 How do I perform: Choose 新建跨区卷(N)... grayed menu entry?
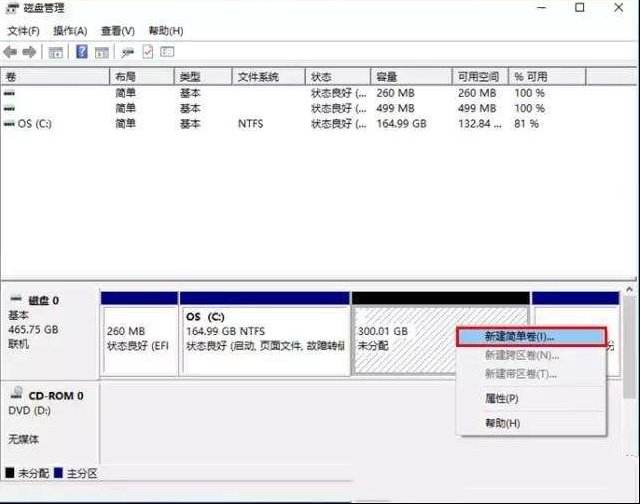tap(531, 355)
